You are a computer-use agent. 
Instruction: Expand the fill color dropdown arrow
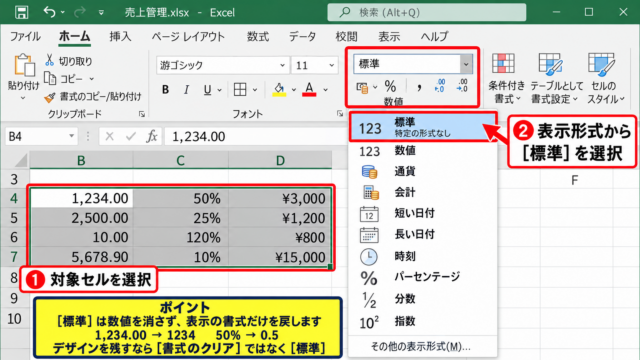(293, 90)
